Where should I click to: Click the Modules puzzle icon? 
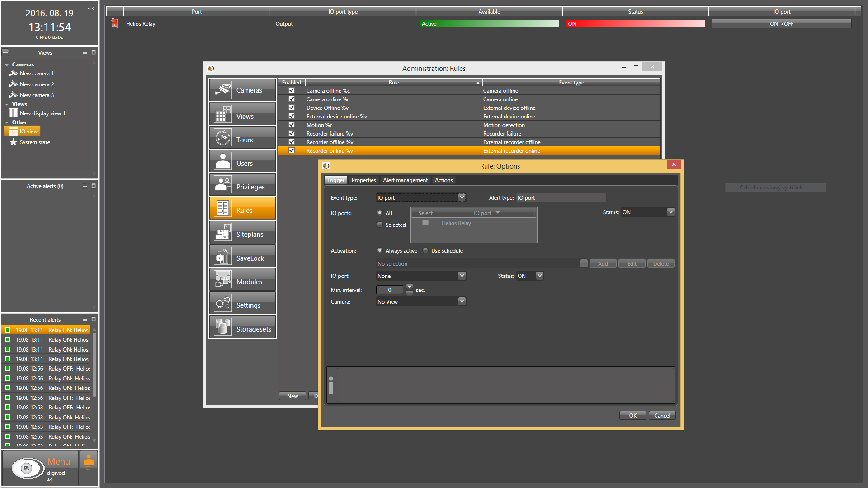(x=223, y=280)
